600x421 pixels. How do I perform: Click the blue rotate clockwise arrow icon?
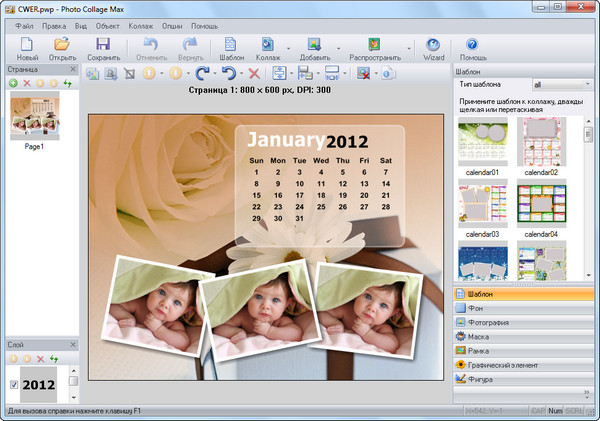coord(203,73)
